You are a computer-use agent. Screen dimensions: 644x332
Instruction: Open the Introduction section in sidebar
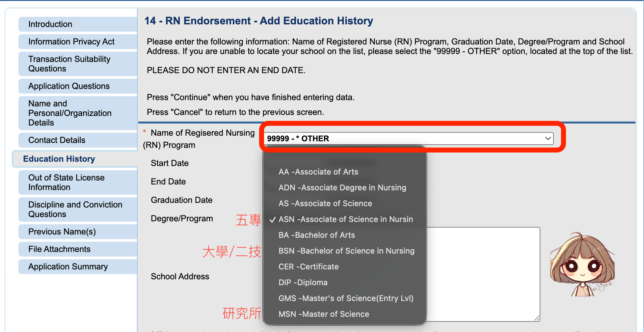pos(78,24)
